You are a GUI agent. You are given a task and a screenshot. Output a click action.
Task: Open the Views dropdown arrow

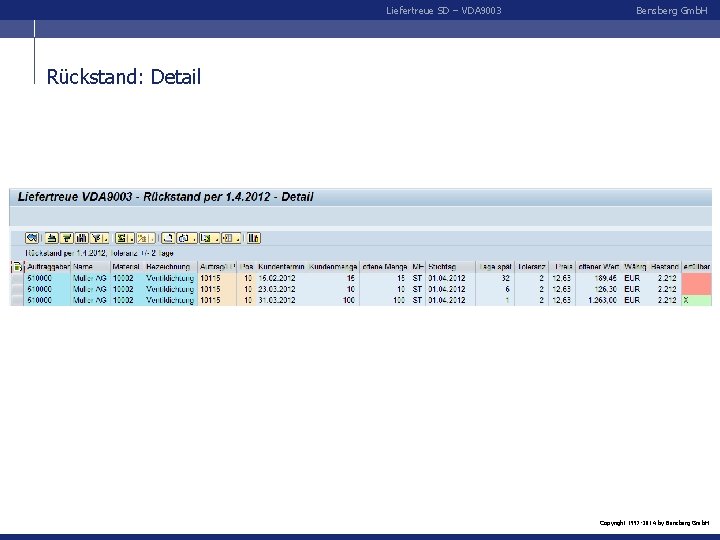[194, 238]
